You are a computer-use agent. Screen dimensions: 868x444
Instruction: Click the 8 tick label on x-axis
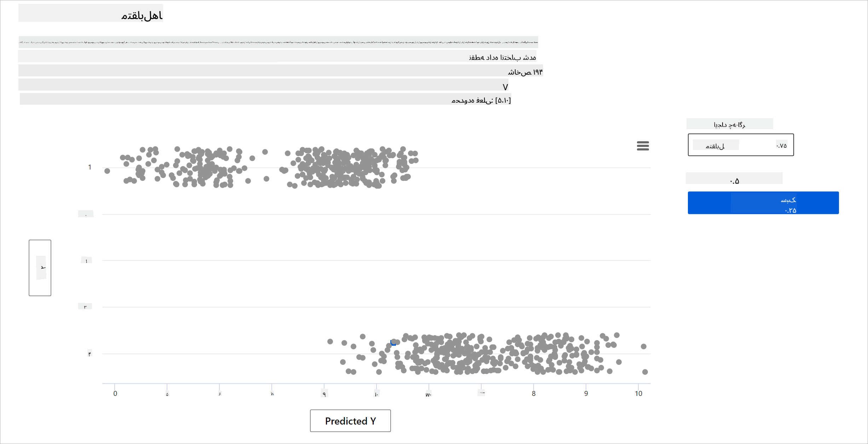coord(534,393)
